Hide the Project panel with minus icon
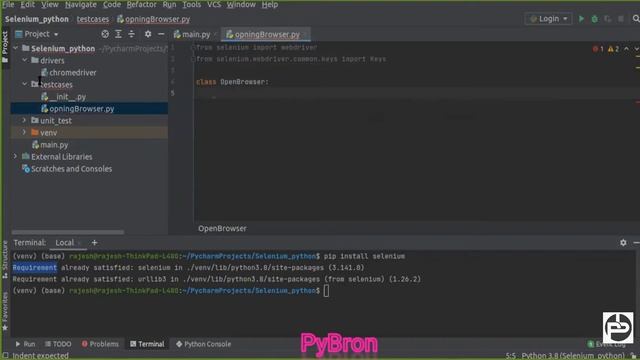The image size is (640, 360). point(161,34)
